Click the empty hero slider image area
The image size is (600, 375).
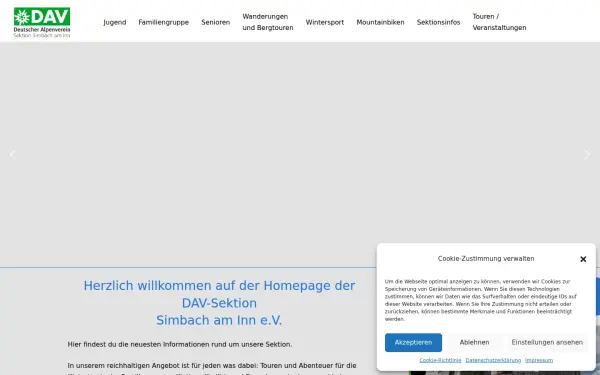point(300,155)
